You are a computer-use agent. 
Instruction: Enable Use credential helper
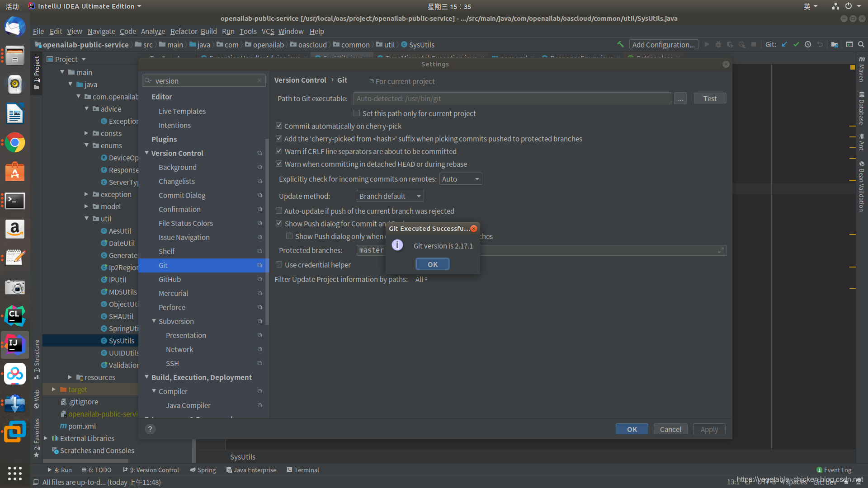coord(279,265)
